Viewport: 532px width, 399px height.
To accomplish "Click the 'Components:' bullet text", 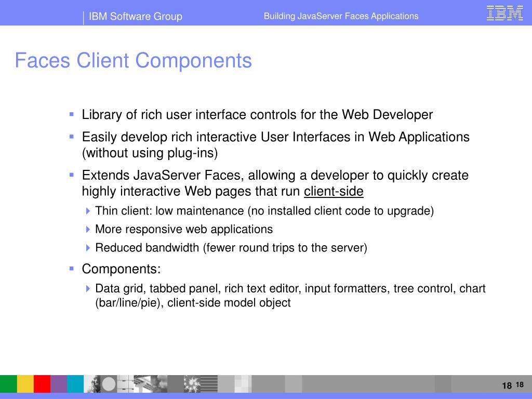I will [x=121, y=269].
